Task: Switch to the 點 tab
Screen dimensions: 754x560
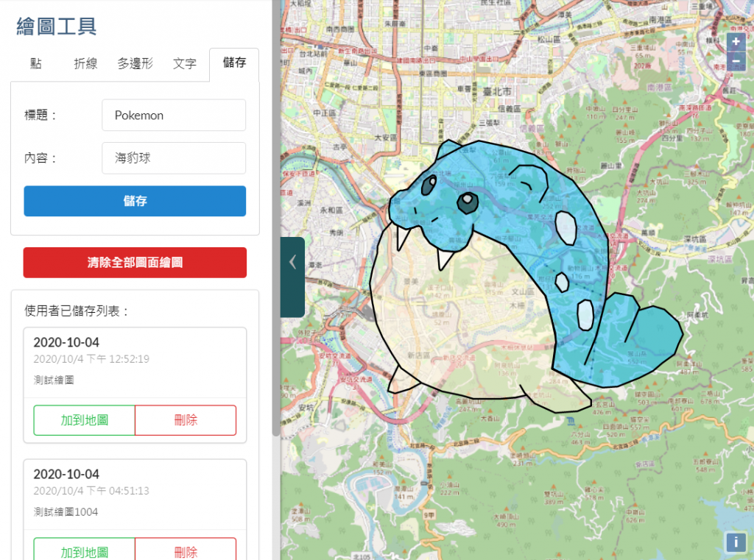Action: 35,63
